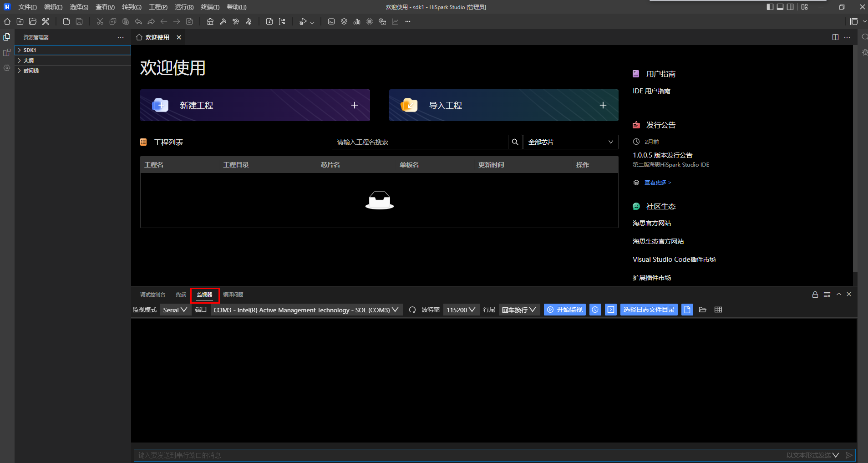This screenshot has height=463, width=868.
Task: Click the line graph toolbar icon
Action: (395, 21)
